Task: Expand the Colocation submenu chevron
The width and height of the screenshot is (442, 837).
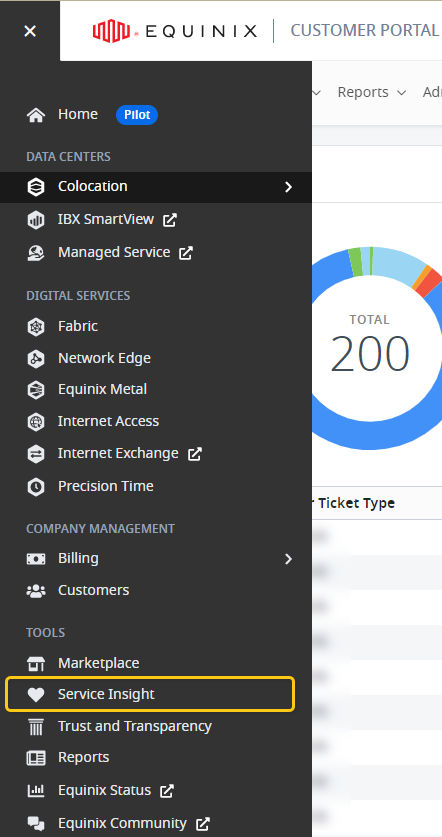Action: (x=288, y=187)
